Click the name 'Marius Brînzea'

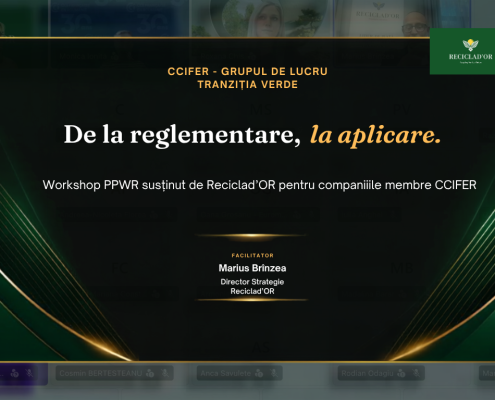(252, 268)
